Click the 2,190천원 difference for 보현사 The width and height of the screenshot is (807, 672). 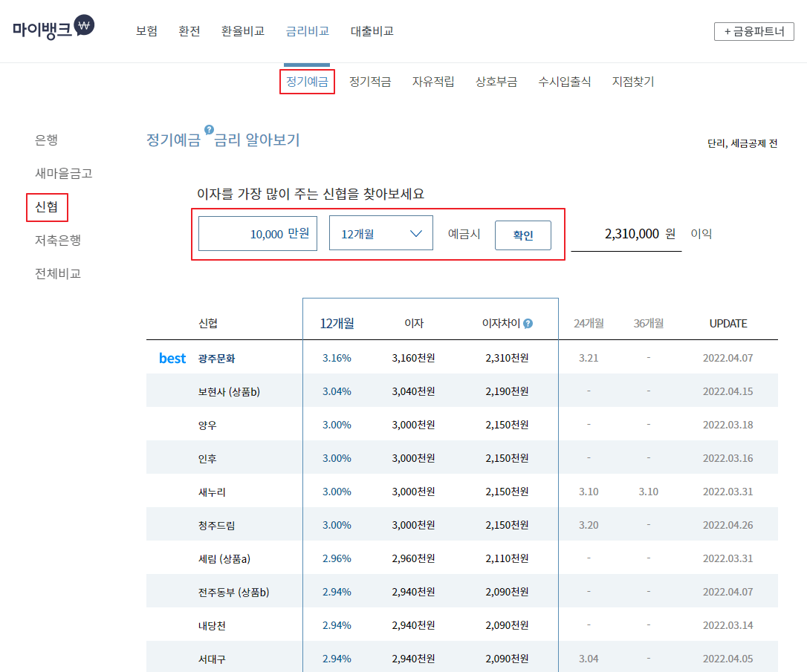pos(507,391)
